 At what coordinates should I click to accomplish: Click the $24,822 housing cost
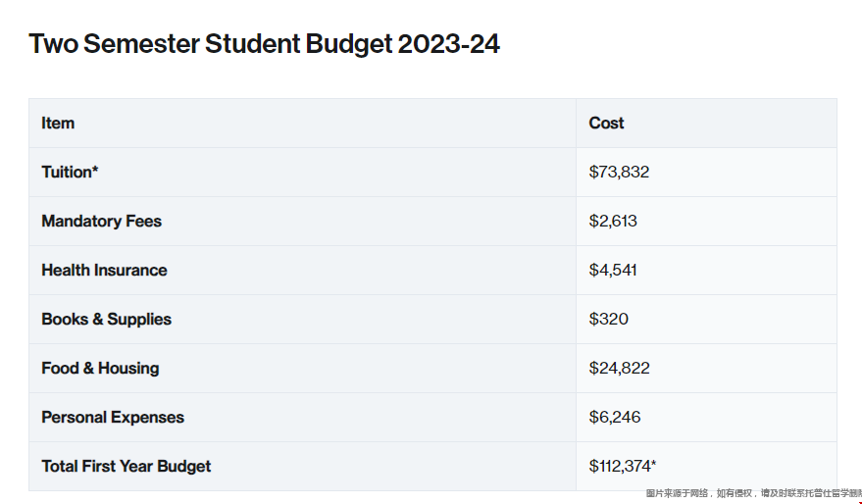pos(620,368)
